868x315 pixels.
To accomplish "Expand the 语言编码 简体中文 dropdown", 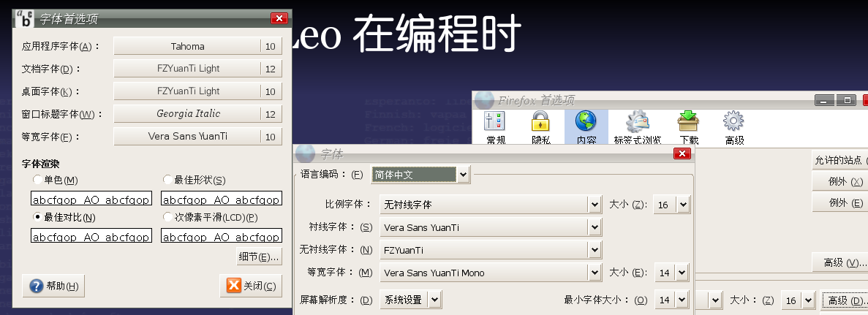I will tap(463, 175).
